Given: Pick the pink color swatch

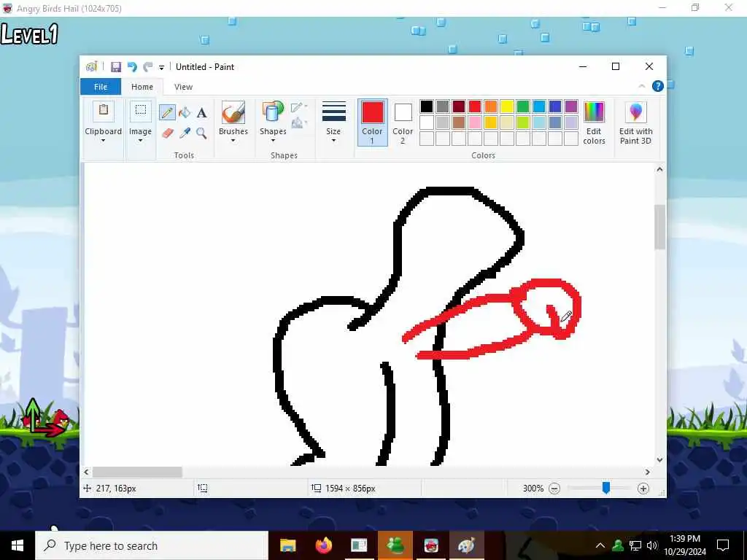Looking at the screenshot, I should pyautogui.click(x=474, y=122).
